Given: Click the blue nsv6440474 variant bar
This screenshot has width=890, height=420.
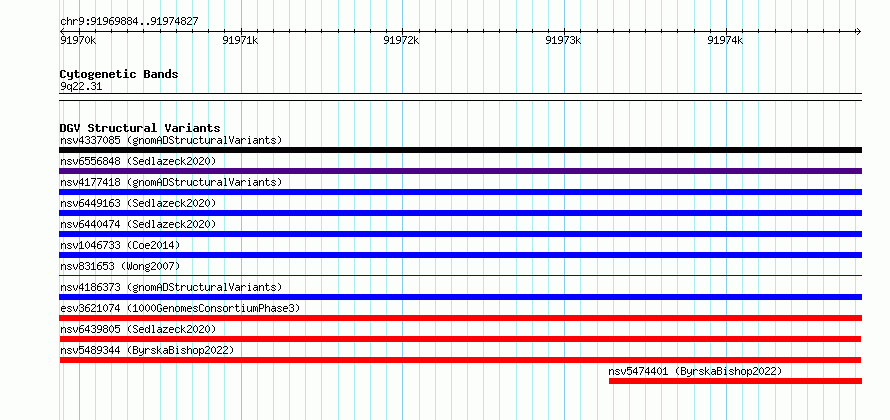Looking at the screenshot, I should (x=460, y=234).
